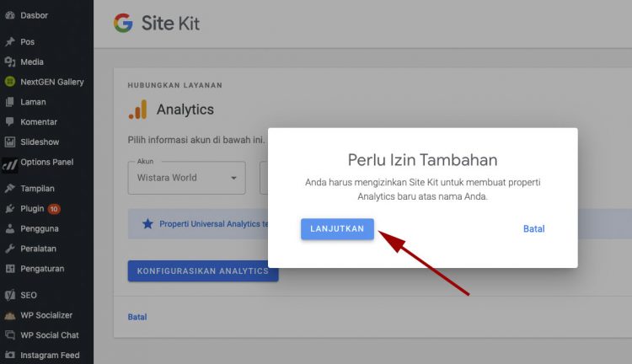Click the Site Kit title text

[x=170, y=24]
